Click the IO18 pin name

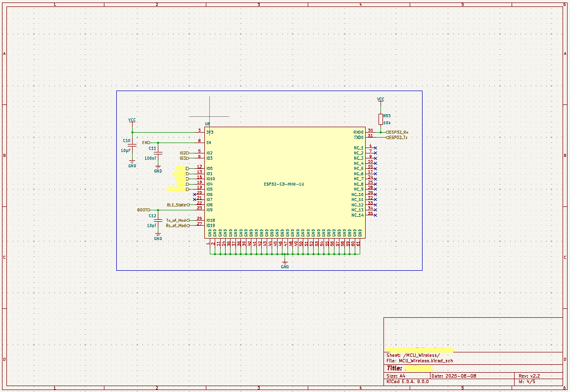tap(211, 221)
